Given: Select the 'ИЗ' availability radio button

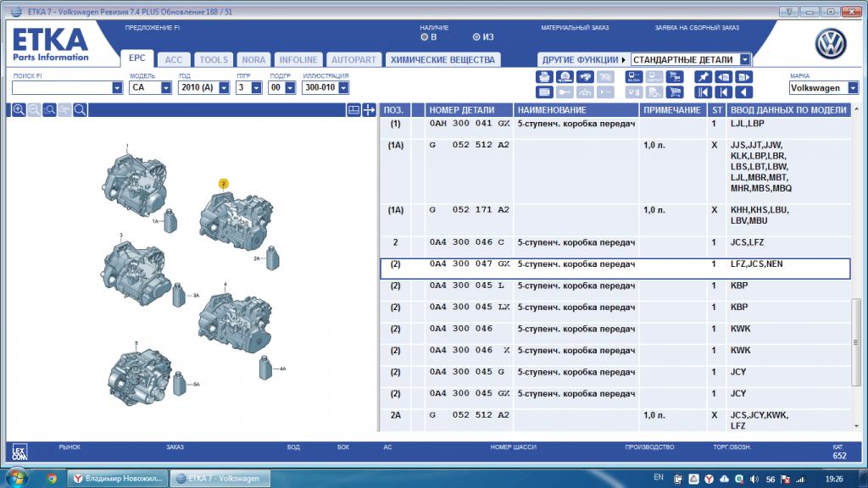Looking at the screenshot, I should 476,37.
